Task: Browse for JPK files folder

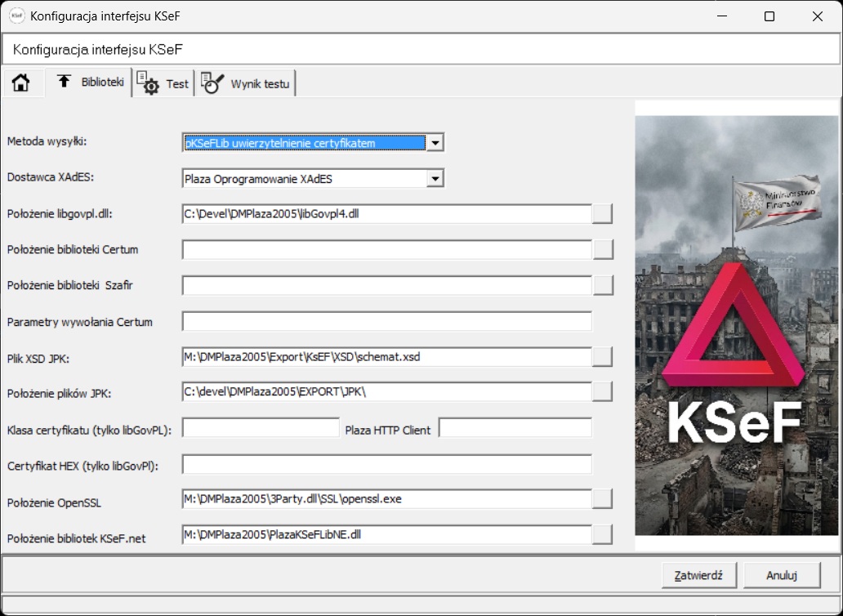Action: click(x=602, y=392)
